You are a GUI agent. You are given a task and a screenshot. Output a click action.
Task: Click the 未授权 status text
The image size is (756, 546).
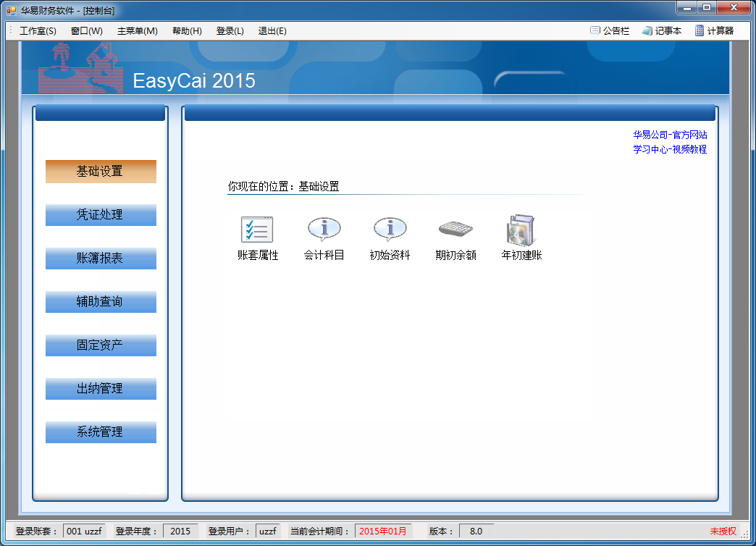pos(723,531)
